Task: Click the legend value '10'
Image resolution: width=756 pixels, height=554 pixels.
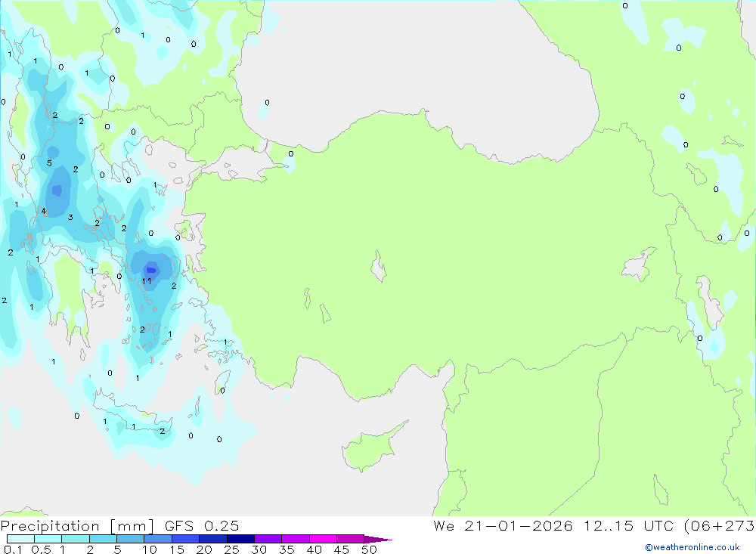Action: tap(150, 549)
